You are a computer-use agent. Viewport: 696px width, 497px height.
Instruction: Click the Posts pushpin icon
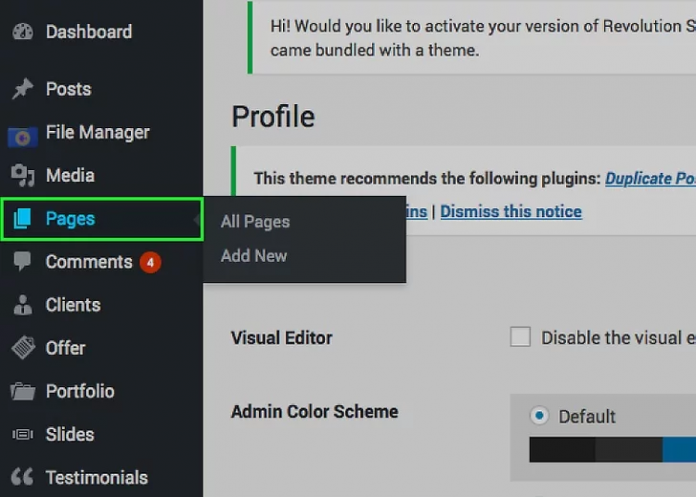click(22, 89)
